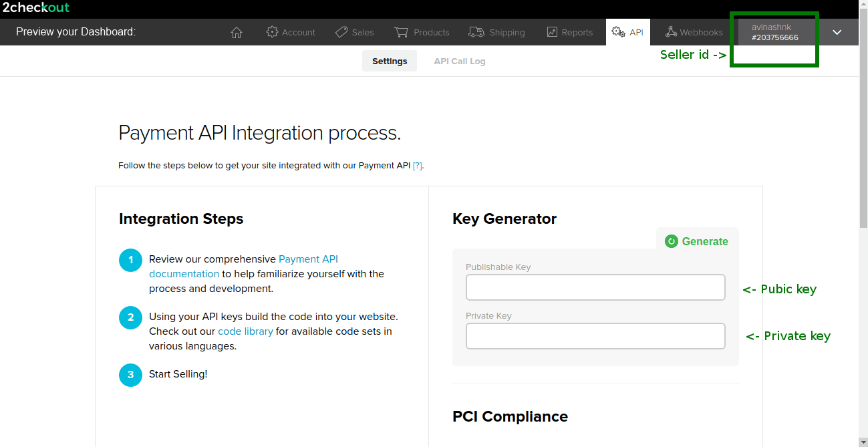This screenshot has width=868, height=447.
Task: Focus the Publishable Key field
Action: point(595,287)
